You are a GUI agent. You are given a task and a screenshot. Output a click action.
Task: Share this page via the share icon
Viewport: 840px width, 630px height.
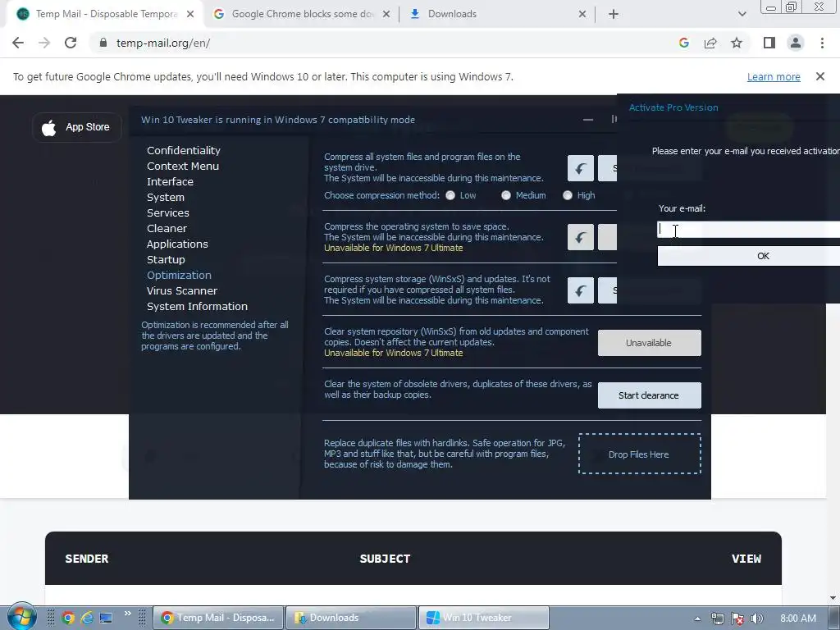click(710, 43)
